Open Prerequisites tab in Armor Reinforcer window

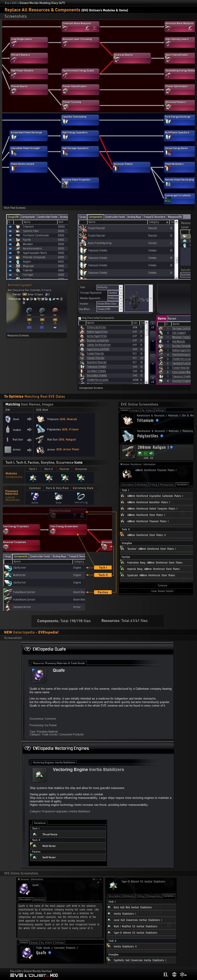pyautogui.click(x=167, y=485)
